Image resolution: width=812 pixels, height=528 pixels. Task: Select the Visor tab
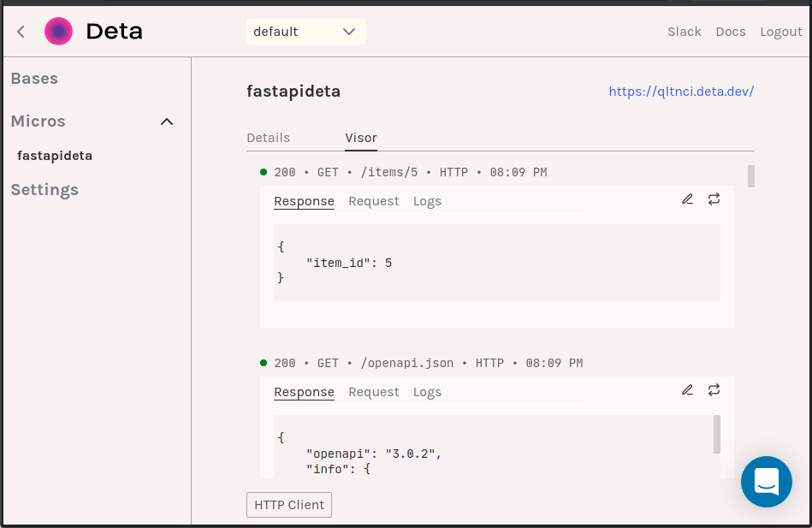tap(361, 138)
